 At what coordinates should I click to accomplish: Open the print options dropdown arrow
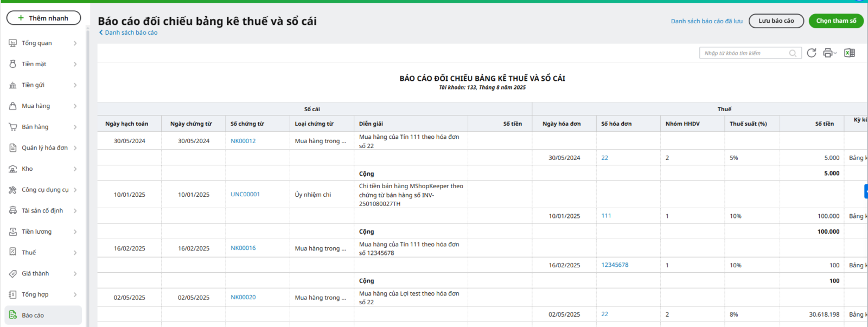[x=835, y=53]
